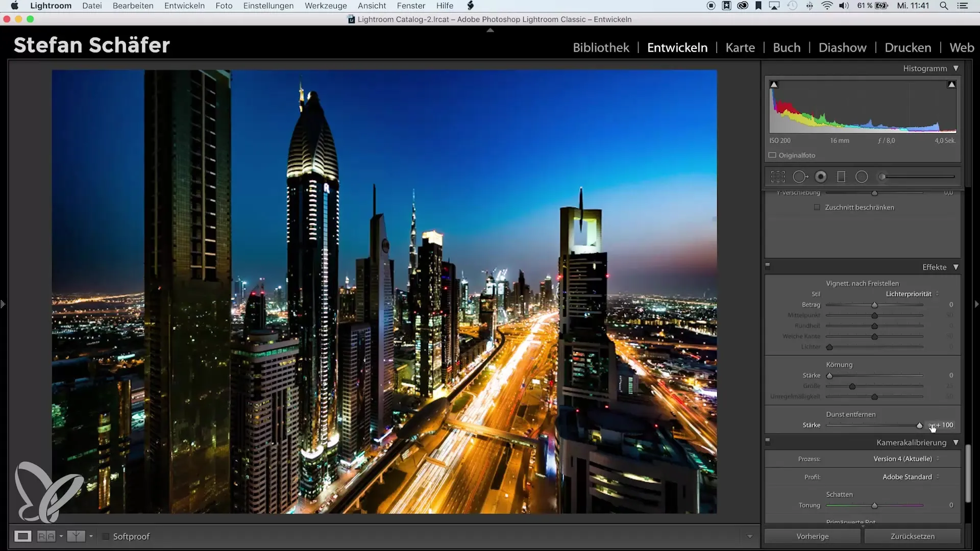Open the Ansicht menu
Screen dimensions: 980x551
(372, 6)
